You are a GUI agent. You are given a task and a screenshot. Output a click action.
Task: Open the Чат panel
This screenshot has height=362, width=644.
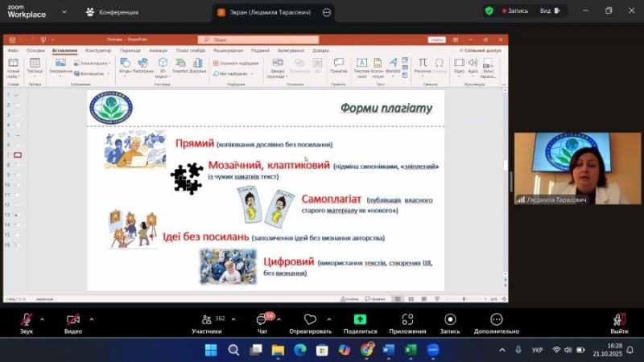(x=262, y=319)
